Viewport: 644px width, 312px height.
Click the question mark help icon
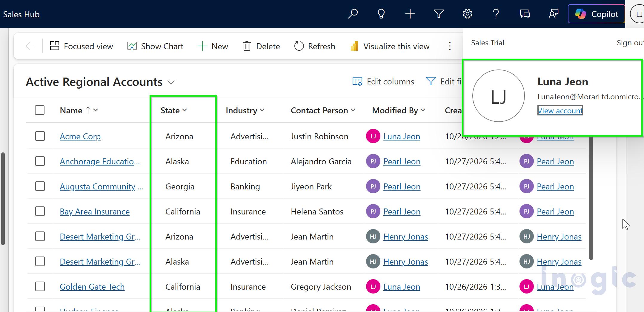click(496, 14)
